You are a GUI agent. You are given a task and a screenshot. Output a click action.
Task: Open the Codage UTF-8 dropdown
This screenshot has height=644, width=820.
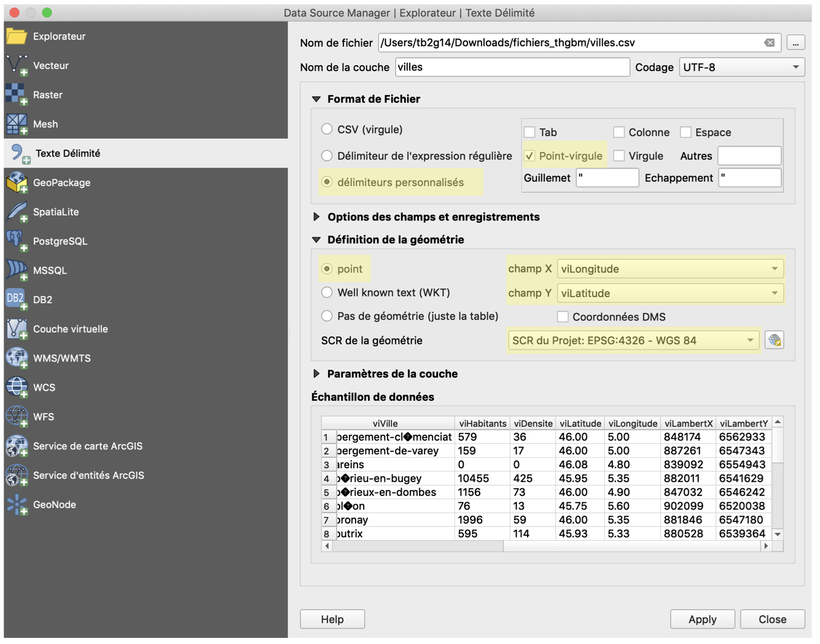[741, 68]
